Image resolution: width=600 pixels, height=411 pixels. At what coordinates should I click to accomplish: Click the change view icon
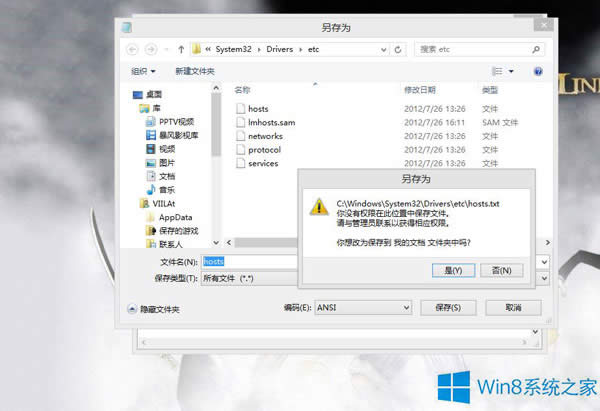click(497, 71)
